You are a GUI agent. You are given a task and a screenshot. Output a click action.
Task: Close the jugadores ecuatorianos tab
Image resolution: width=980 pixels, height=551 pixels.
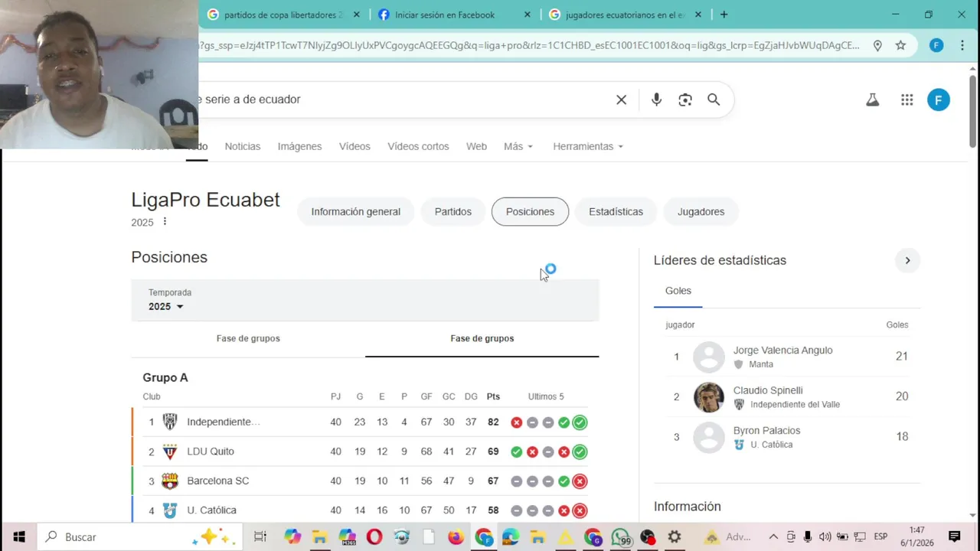pos(697,15)
